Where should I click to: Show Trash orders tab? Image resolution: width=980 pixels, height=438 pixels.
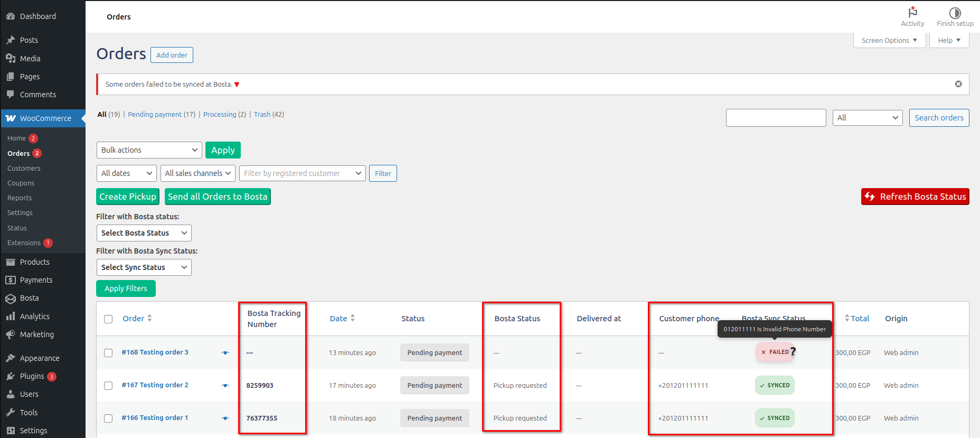pos(262,115)
